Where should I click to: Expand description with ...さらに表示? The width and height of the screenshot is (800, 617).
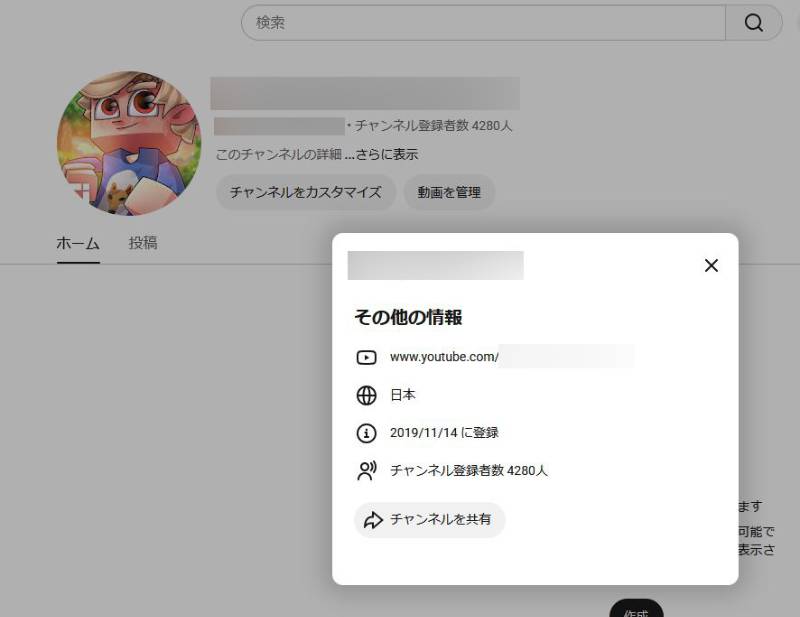pyautogui.click(x=382, y=154)
